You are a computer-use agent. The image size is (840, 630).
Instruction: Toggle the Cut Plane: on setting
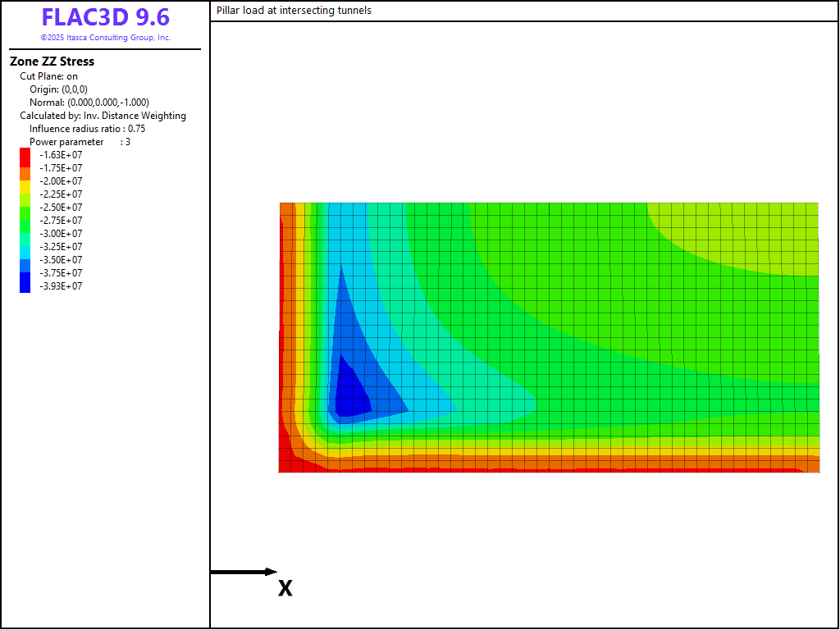[x=49, y=76]
